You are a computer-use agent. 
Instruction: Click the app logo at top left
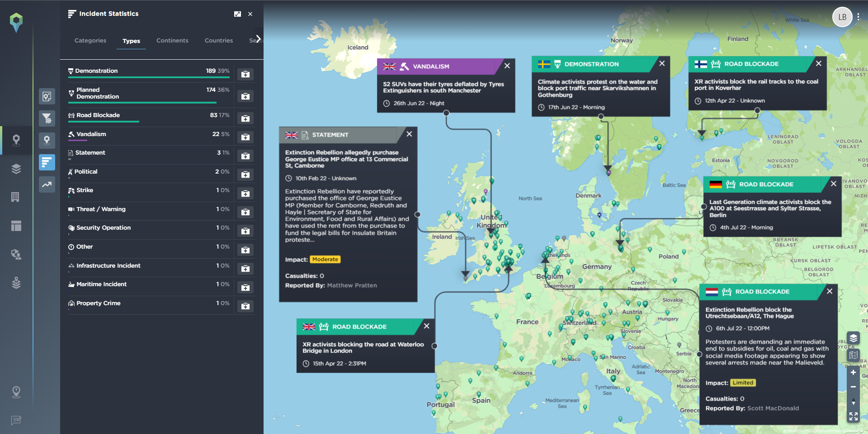tap(16, 22)
